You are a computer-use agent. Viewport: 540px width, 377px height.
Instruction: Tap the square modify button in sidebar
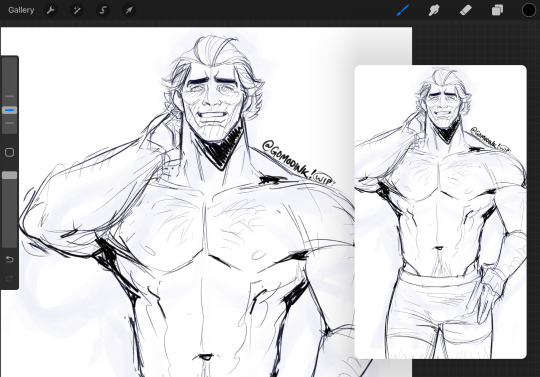10,153
